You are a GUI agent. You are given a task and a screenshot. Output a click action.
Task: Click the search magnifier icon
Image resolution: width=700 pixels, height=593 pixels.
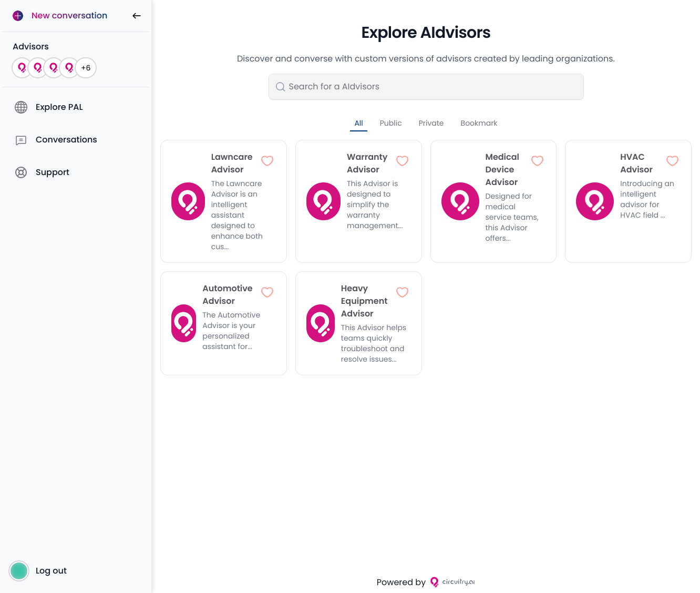(x=281, y=87)
